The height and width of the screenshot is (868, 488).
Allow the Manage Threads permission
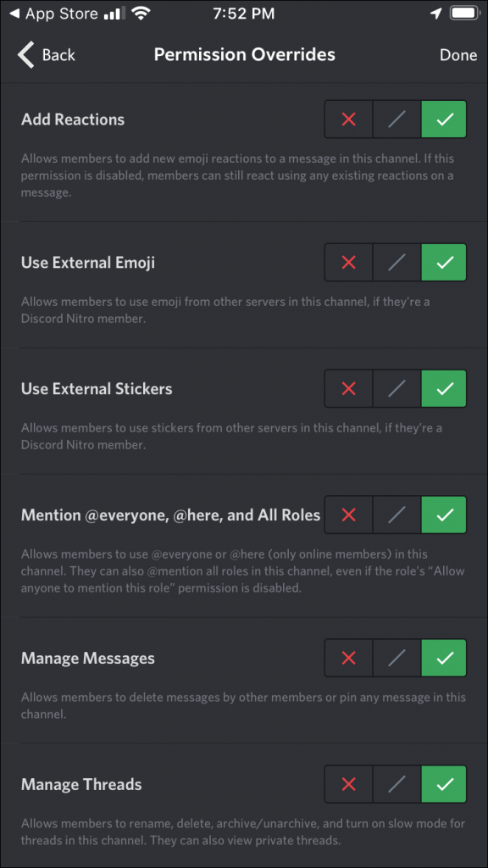pyautogui.click(x=444, y=784)
